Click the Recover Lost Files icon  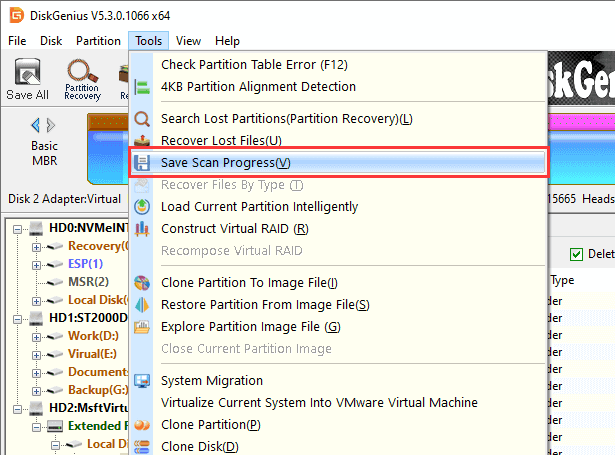click(x=142, y=140)
